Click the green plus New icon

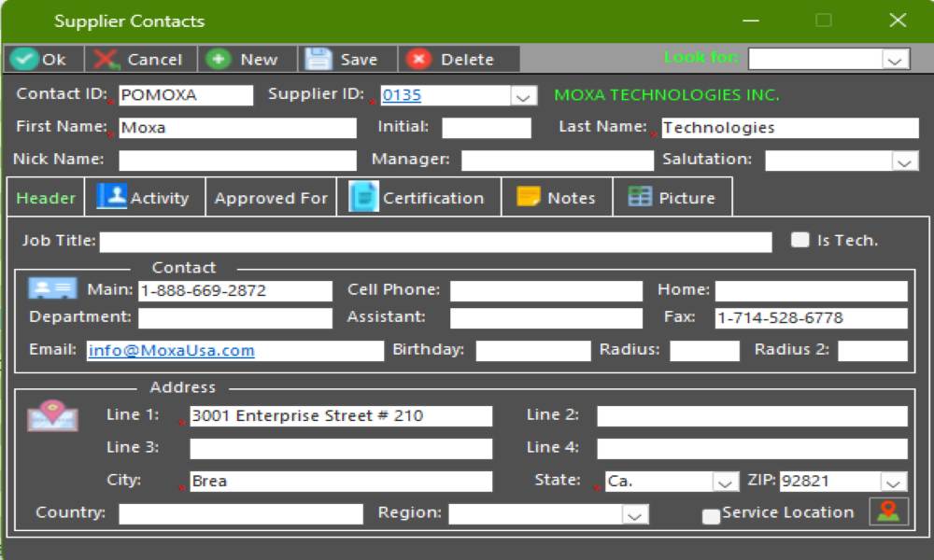tap(219, 59)
